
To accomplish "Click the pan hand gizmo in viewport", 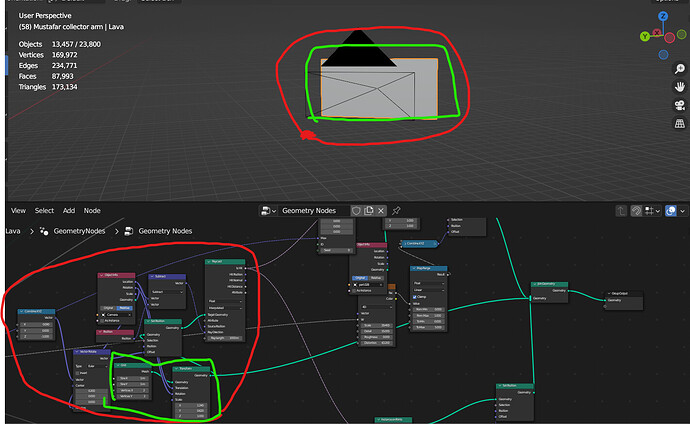I will coord(679,87).
